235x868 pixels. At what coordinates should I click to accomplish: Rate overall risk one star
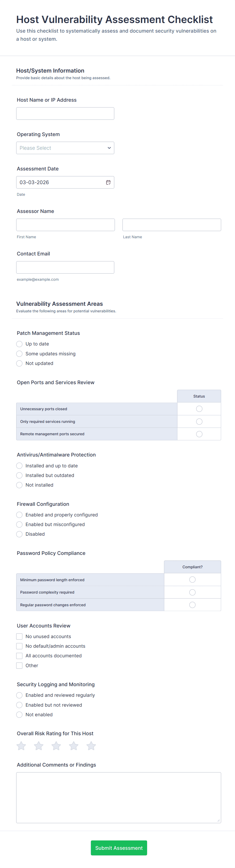[x=21, y=746]
